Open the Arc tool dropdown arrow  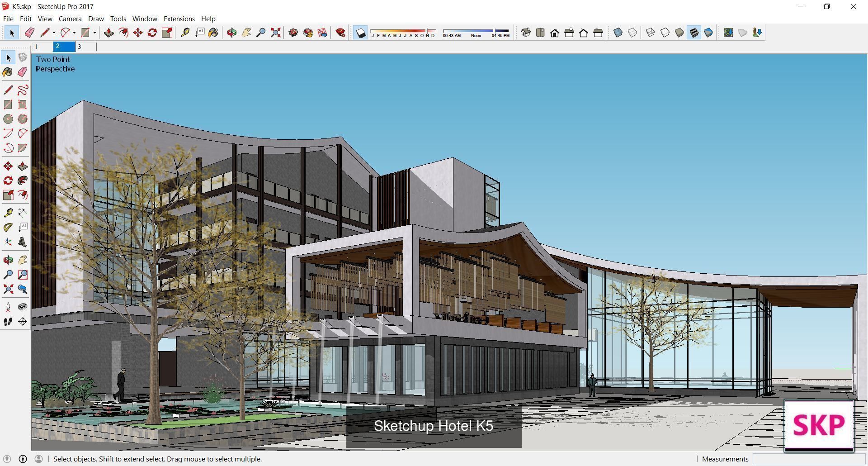point(74,33)
